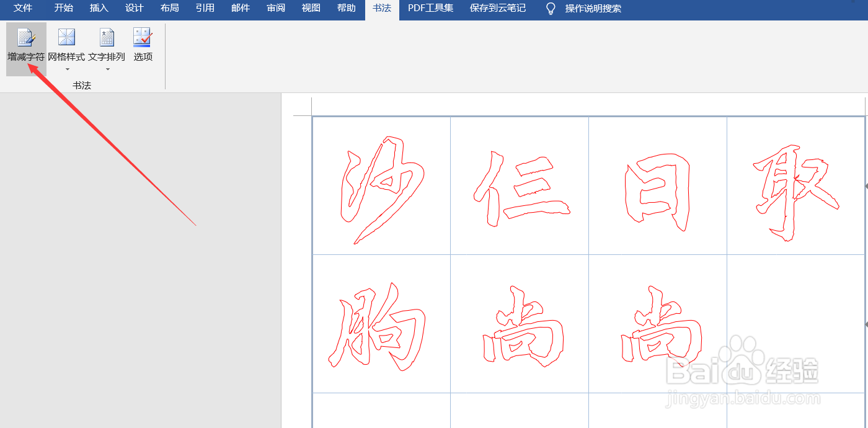Open the 视图 tab
The height and width of the screenshot is (428, 868).
tap(311, 9)
